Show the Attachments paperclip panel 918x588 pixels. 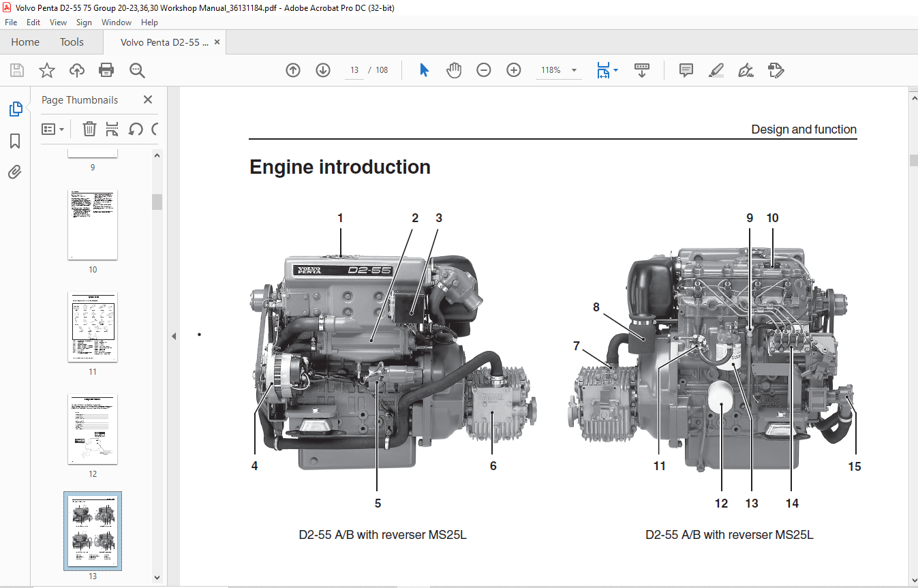[15, 172]
